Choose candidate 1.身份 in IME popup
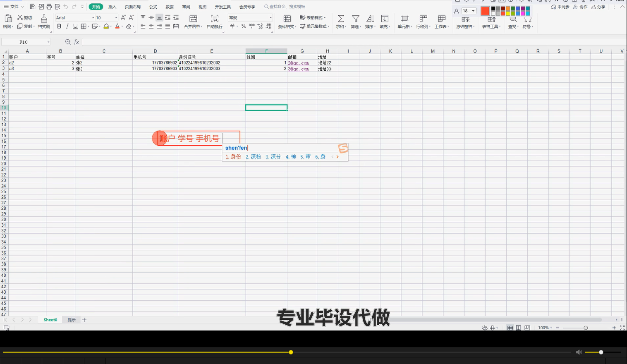The height and width of the screenshot is (364, 627). tap(233, 157)
